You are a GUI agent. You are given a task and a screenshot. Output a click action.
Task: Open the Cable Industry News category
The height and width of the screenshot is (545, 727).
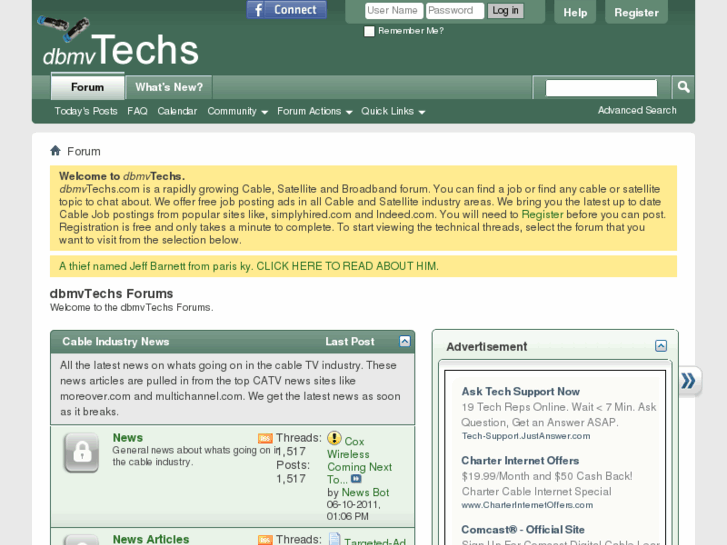click(x=115, y=342)
